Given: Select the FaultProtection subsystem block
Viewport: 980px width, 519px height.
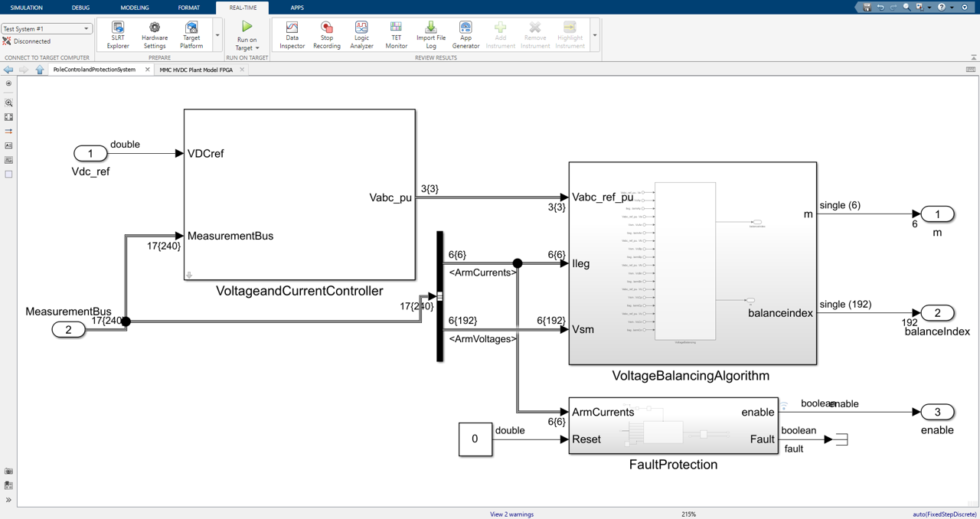Looking at the screenshot, I should click(674, 426).
